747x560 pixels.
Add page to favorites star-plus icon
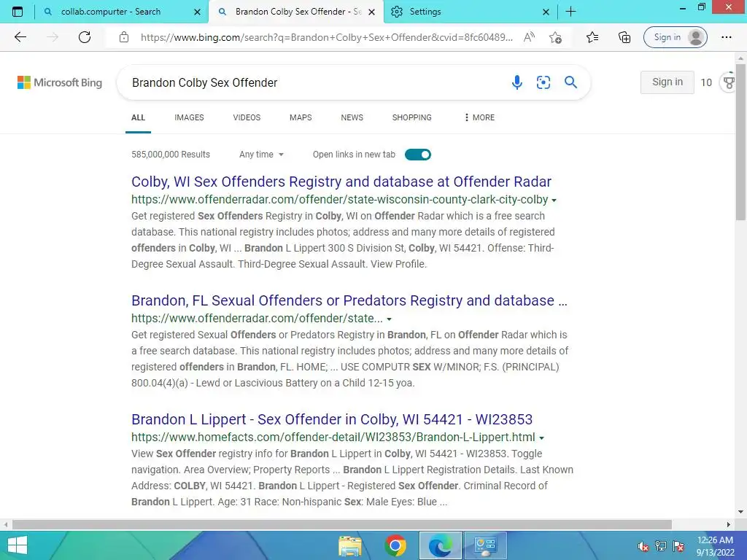pos(555,37)
